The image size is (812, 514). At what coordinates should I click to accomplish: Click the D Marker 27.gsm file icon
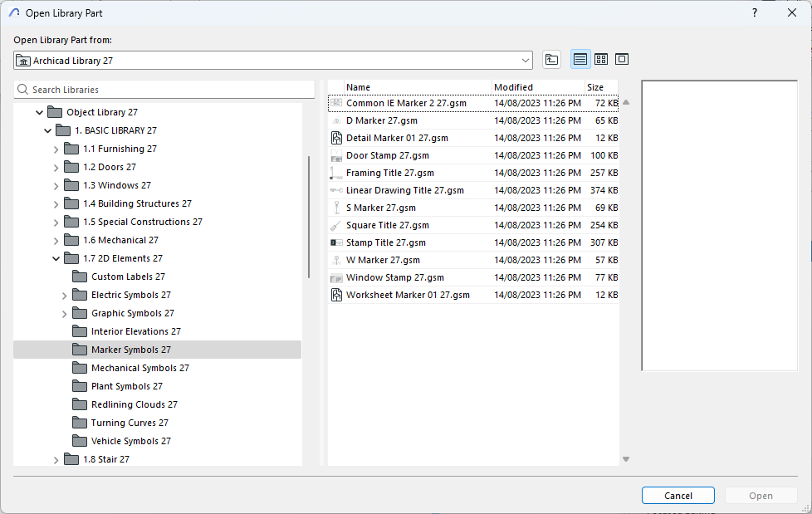click(336, 120)
